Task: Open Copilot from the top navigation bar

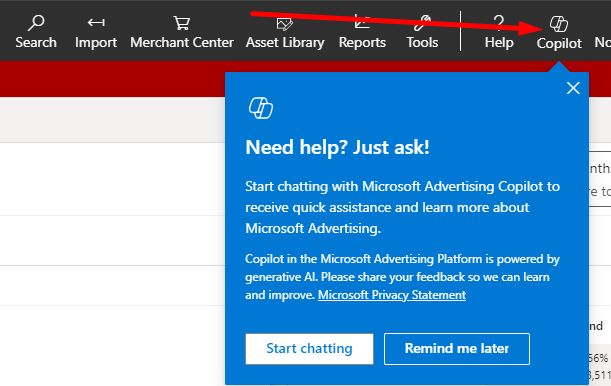Action: (x=559, y=33)
